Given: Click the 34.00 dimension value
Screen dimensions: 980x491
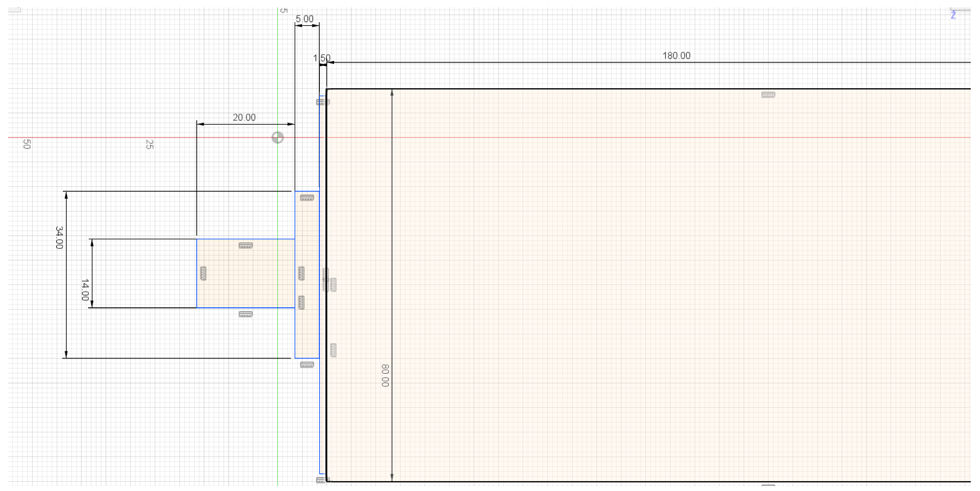Looking at the screenshot, I should [x=59, y=237].
